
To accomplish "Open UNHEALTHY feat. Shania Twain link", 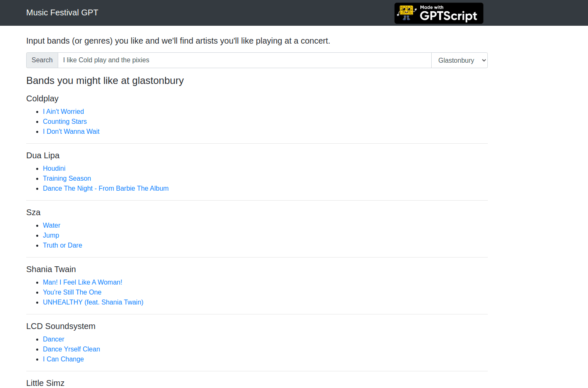I will [x=93, y=302].
